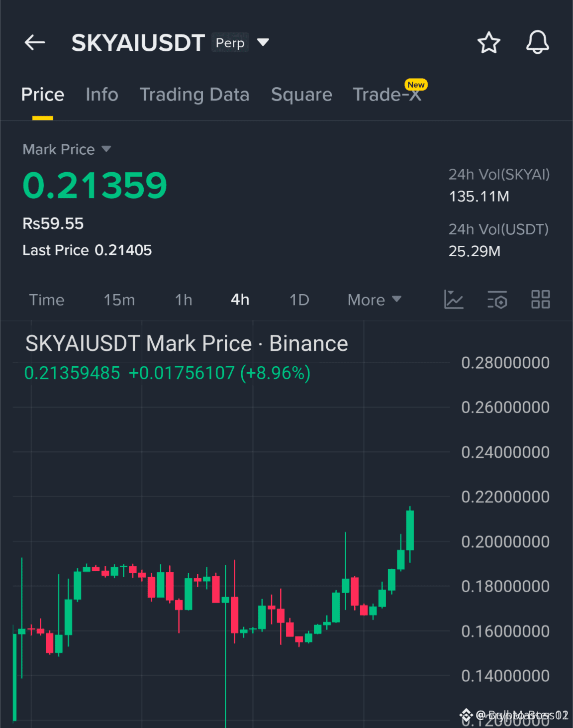The image size is (573, 728).
Task: Tap the 0.21359 mark price value
Action: click(95, 186)
